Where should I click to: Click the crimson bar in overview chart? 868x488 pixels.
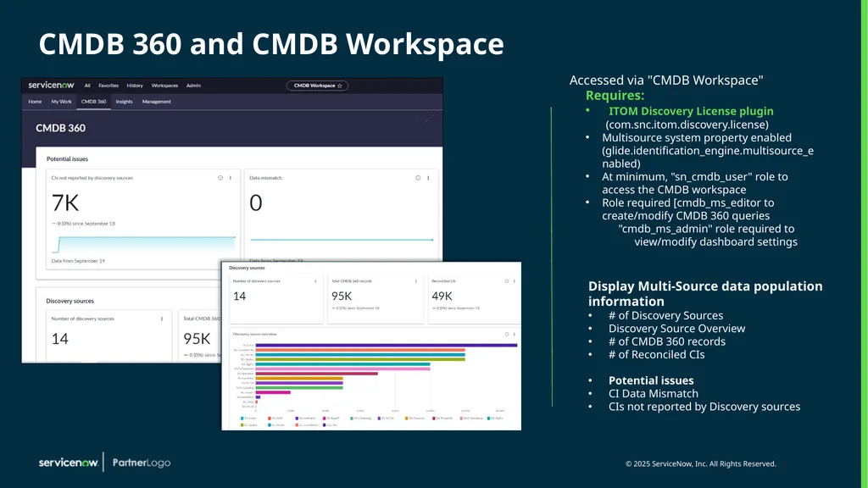317,374
